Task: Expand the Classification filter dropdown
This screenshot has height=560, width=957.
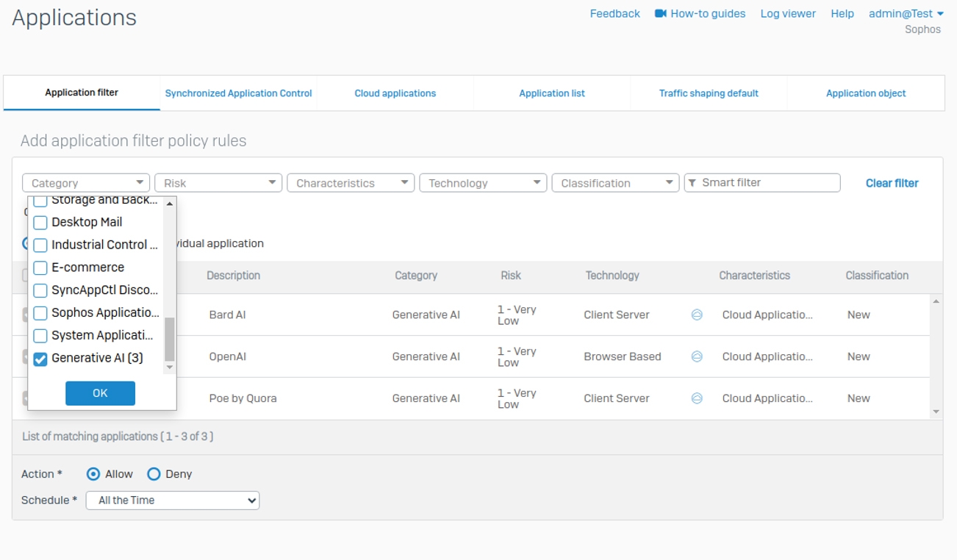Action: [614, 183]
